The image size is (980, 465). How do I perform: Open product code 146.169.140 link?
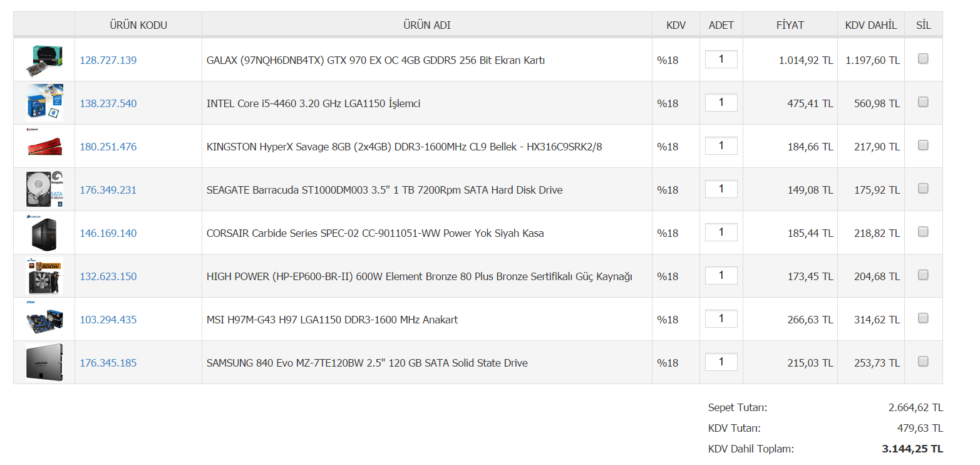tap(108, 233)
